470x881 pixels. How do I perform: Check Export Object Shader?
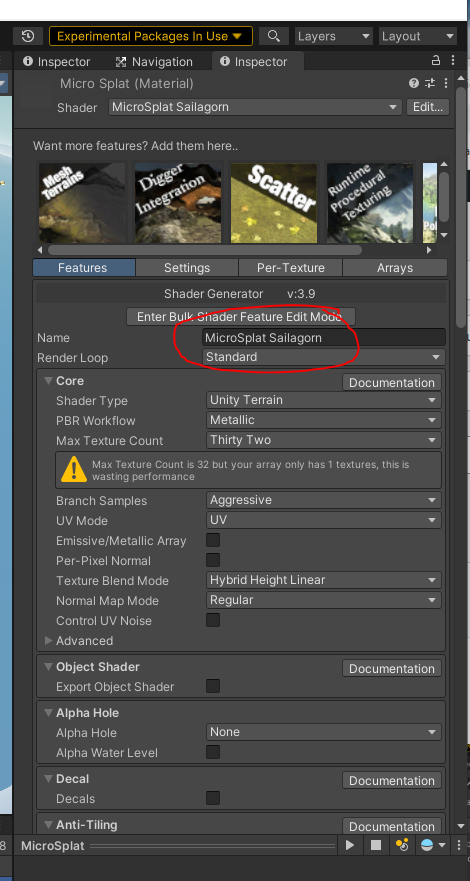point(213,686)
